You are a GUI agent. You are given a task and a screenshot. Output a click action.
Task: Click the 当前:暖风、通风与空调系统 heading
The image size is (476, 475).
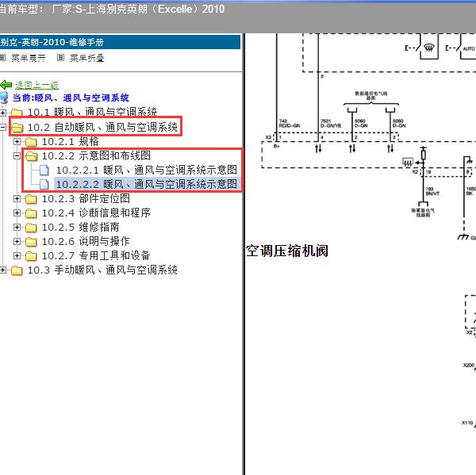pyautogui.click(x=71, y=98)
